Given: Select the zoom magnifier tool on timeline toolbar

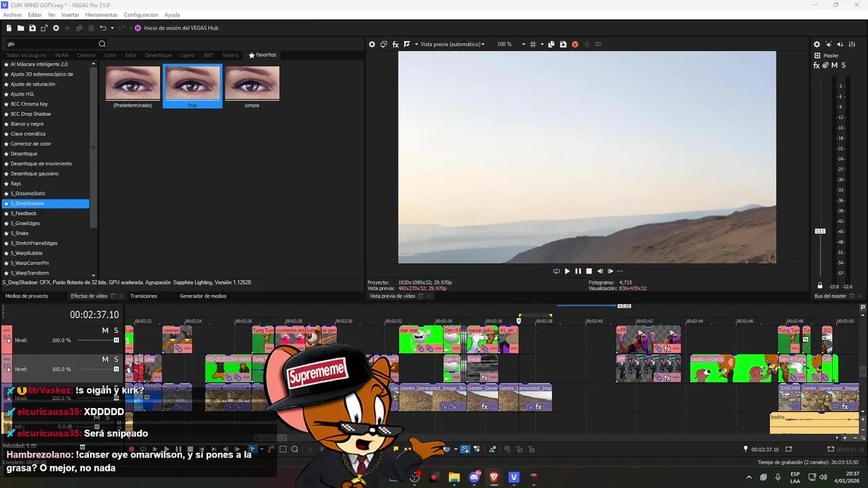Looking at the screenshot, I should (295, 449).
